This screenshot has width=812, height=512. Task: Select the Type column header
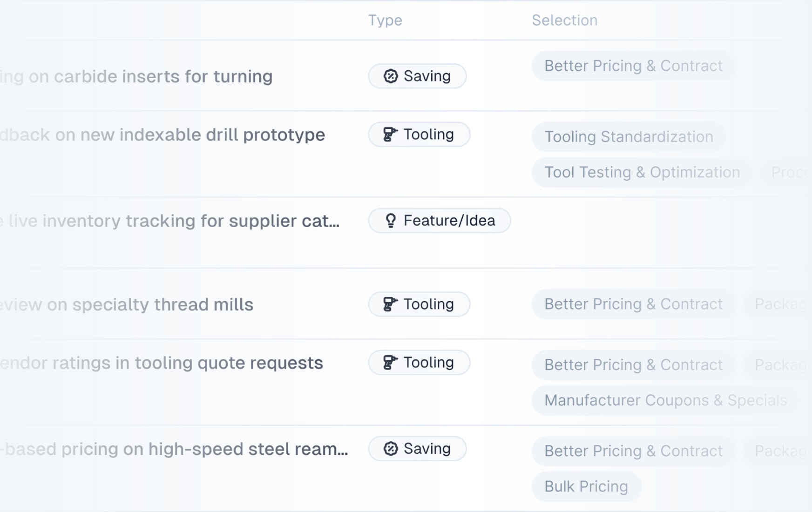pos(385,20)
